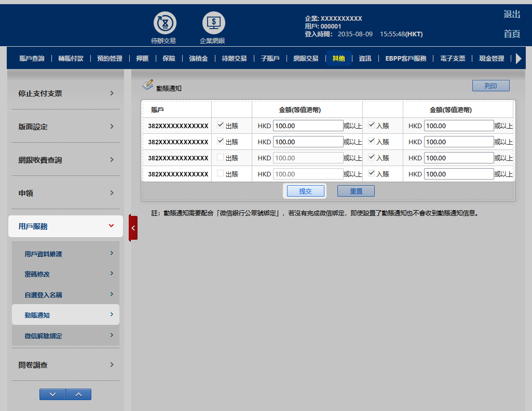Collapse the 用戶服務 sidebar section
Screen dimensions: 532x411
pos(65,226)
